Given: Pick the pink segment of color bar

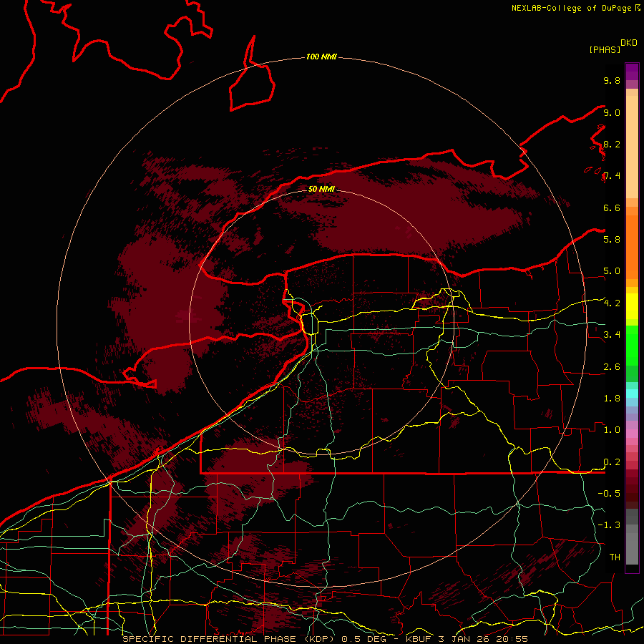Looking at the screenshot, I should tap(632, 434).
